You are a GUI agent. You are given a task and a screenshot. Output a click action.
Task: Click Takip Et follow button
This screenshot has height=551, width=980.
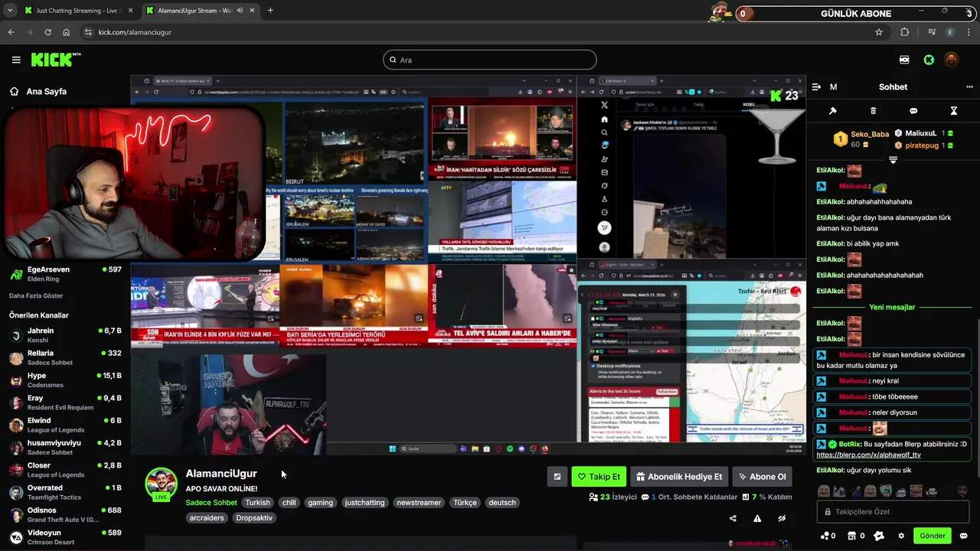click(599, 477)
